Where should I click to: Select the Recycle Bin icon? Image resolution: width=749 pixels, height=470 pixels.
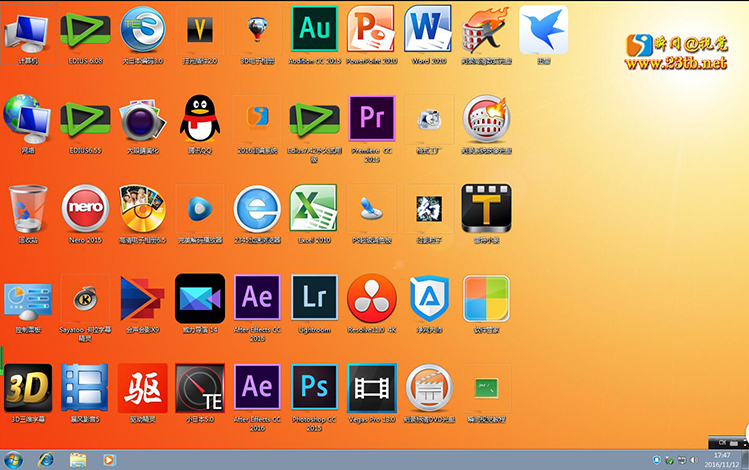[28, 209]
